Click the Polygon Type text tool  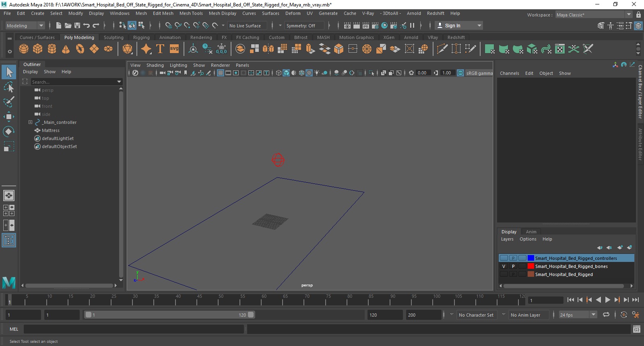pyautogui.click(x=160, y=49)
